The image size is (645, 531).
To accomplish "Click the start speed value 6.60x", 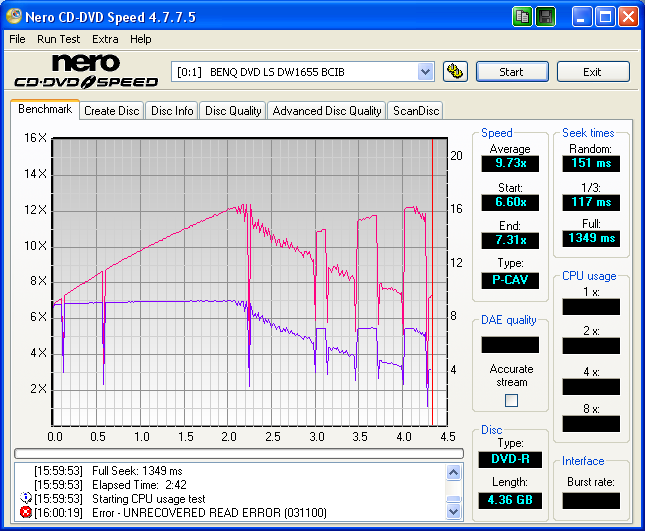I will (x=510, y=202).
